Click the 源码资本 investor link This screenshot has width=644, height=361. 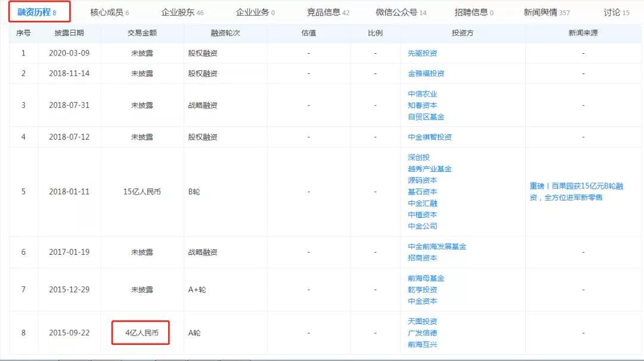422,180
